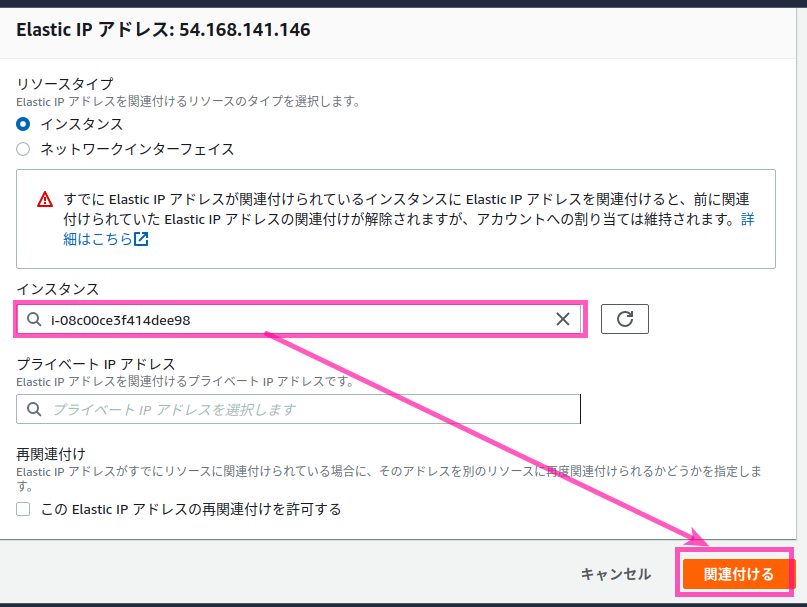Select the インスタンス resource type radio button
The height and width of the screenshot is (607, 807).
(23, 124)
